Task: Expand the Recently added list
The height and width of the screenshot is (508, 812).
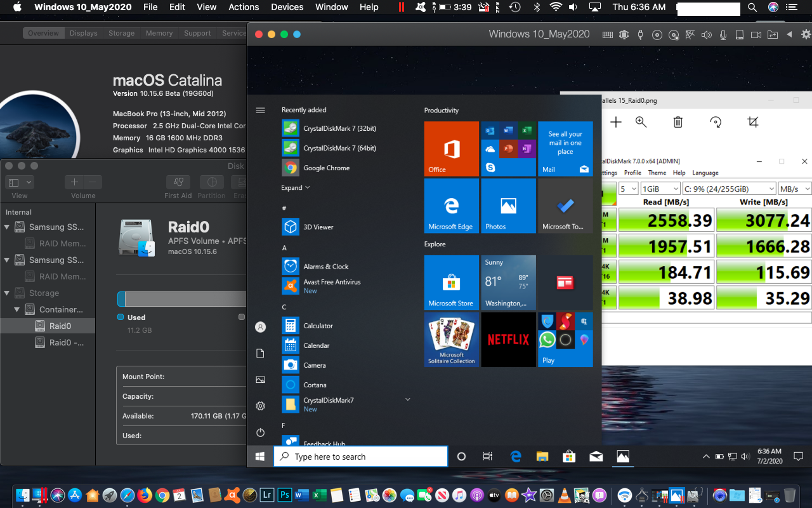Action: [296, 187]
